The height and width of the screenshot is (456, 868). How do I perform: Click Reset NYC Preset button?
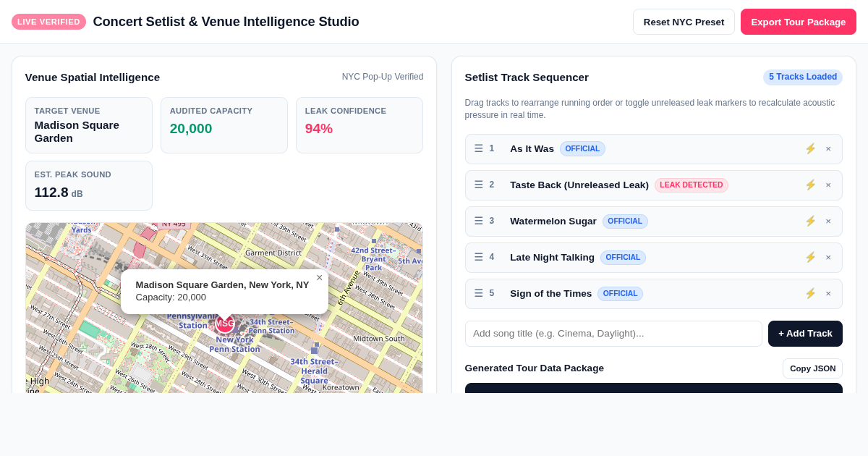(684, 22)
